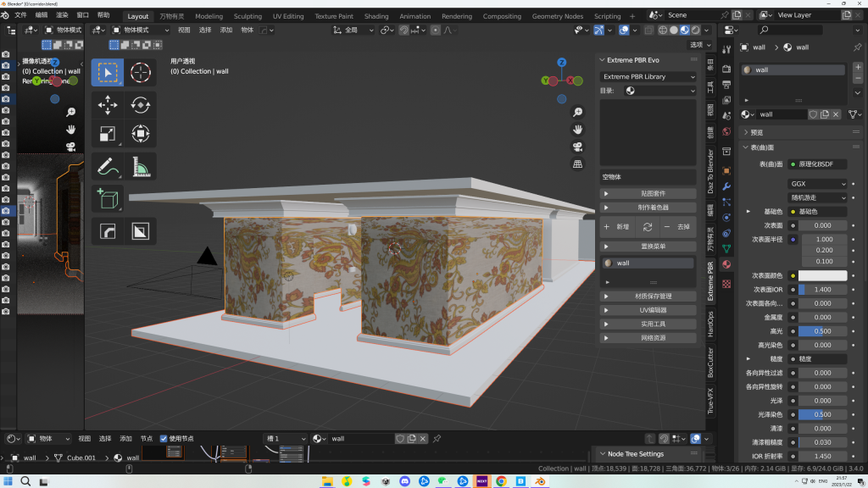
Task: Open the GGX distribution dropdown
Action: (x=817, y=184)
